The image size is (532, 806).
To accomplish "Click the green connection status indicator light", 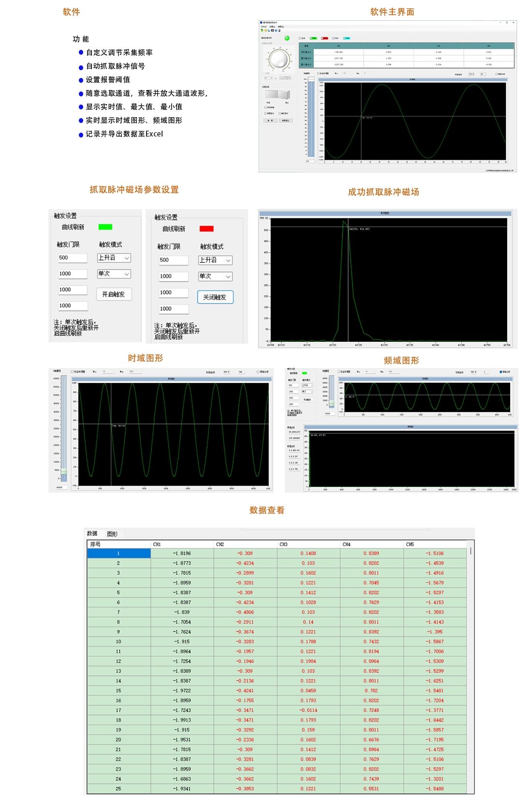I will (287, 38).
